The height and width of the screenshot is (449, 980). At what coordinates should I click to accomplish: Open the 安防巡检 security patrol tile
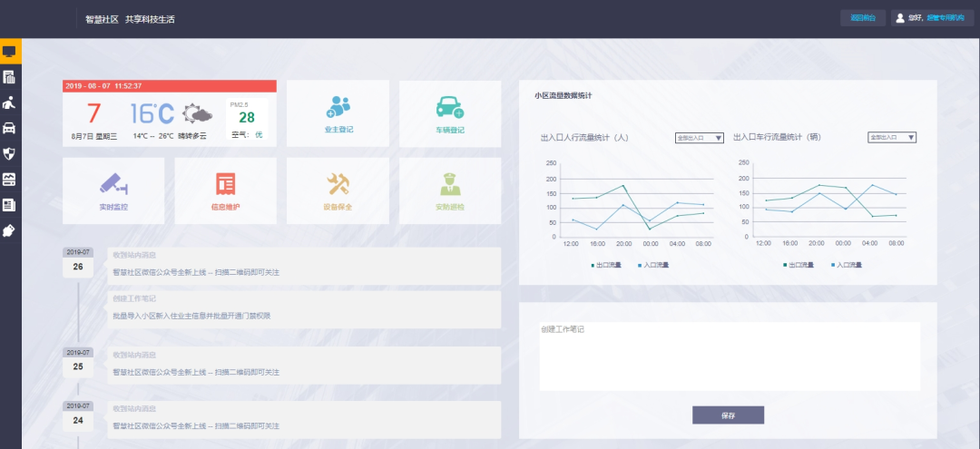click(x=449, y=190)
